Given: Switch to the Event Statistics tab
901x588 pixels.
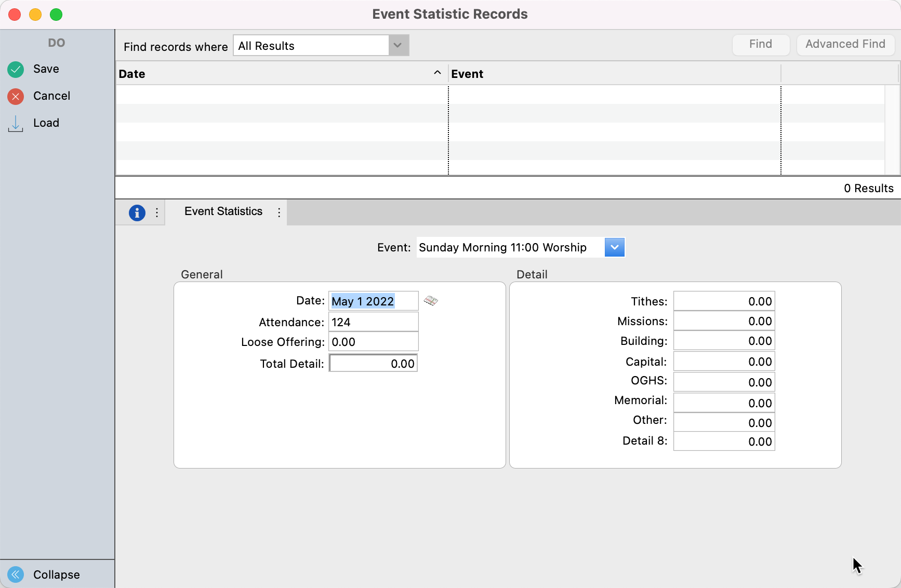Looking at the screenshot, I should [223, 211].
